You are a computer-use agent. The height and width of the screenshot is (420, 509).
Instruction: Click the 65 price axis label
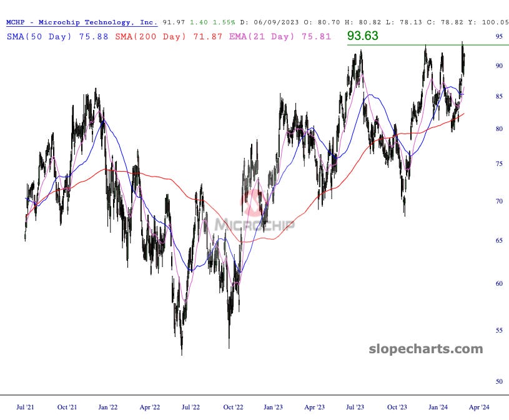(x=499, y=240)
